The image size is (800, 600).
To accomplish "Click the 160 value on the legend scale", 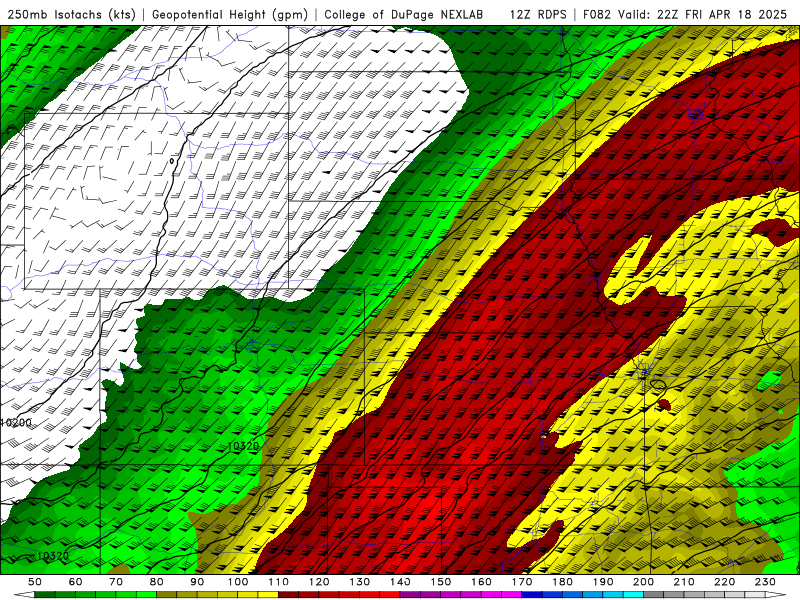I will [481, 582].
